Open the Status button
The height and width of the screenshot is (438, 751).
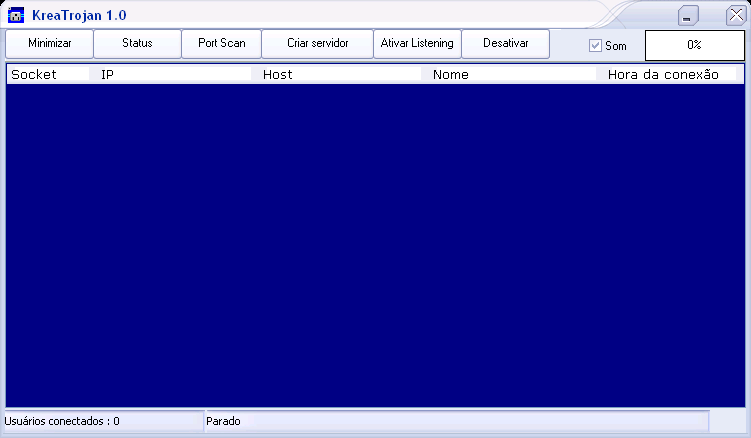(137, 44)
